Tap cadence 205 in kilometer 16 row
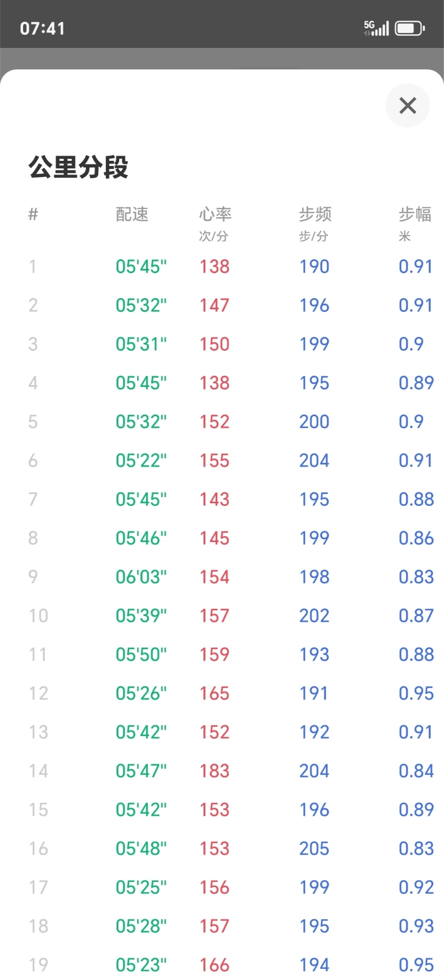This screenshot has width=444, height=980. point(314,848)
